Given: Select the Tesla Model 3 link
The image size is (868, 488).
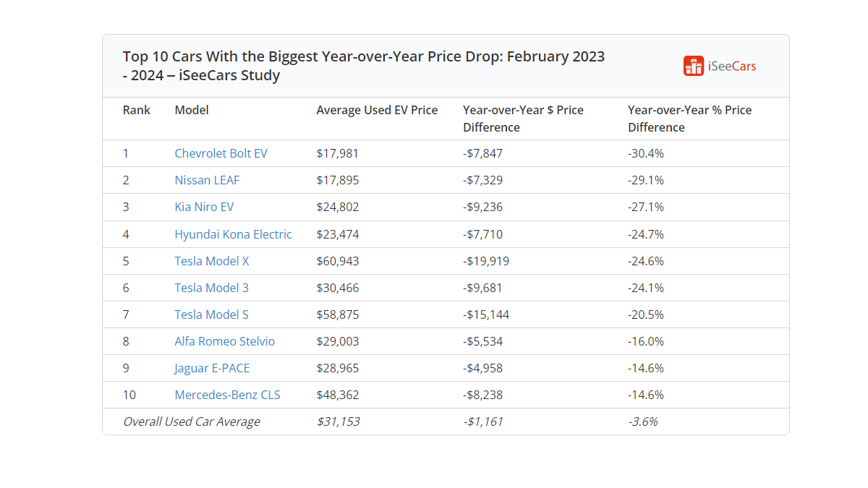Looking at the screenshot, I should (x=211, y=288).
